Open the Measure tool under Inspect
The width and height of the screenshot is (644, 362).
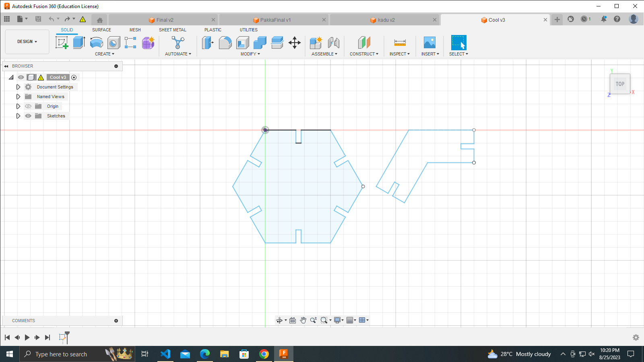click(400, 43)
